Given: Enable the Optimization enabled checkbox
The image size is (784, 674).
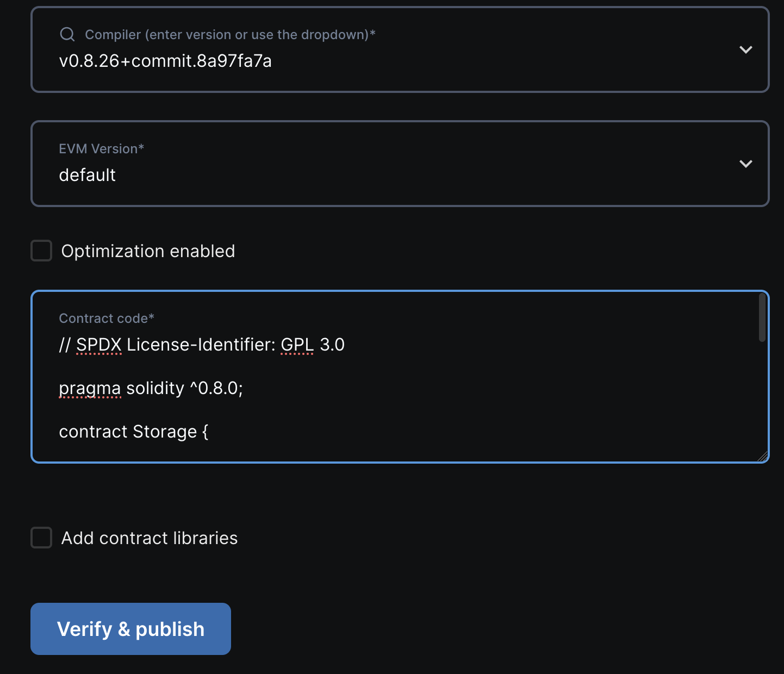Looking at the screenshot, I should click(x=41, y=251).
